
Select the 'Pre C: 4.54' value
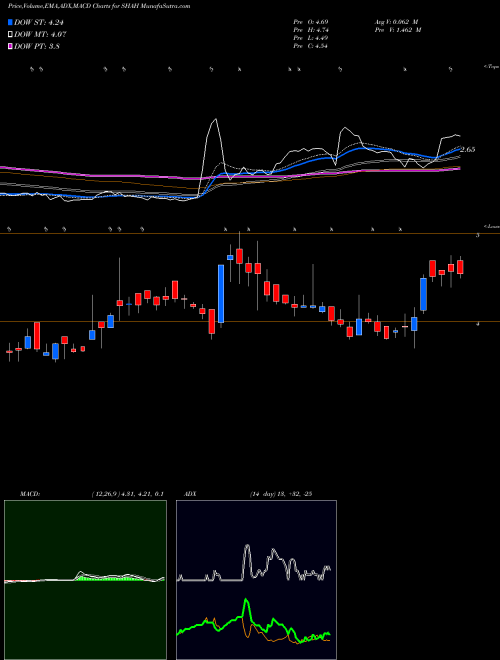311,46
